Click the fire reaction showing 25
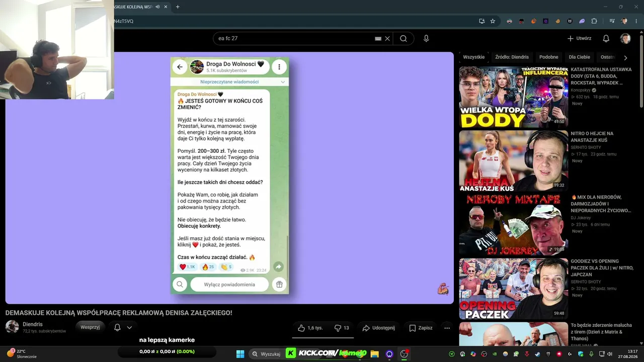The width and height of the screenshot is (644, 362). tap(208, 267)
